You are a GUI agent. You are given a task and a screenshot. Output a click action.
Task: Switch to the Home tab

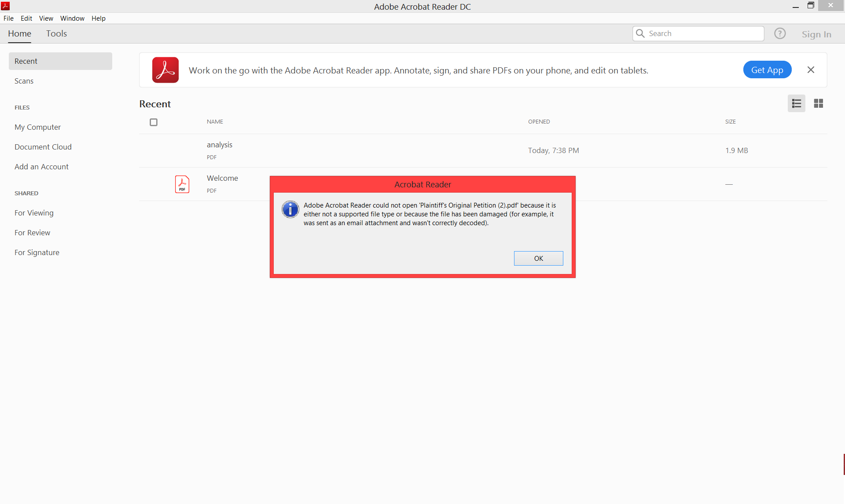point(19,33)
